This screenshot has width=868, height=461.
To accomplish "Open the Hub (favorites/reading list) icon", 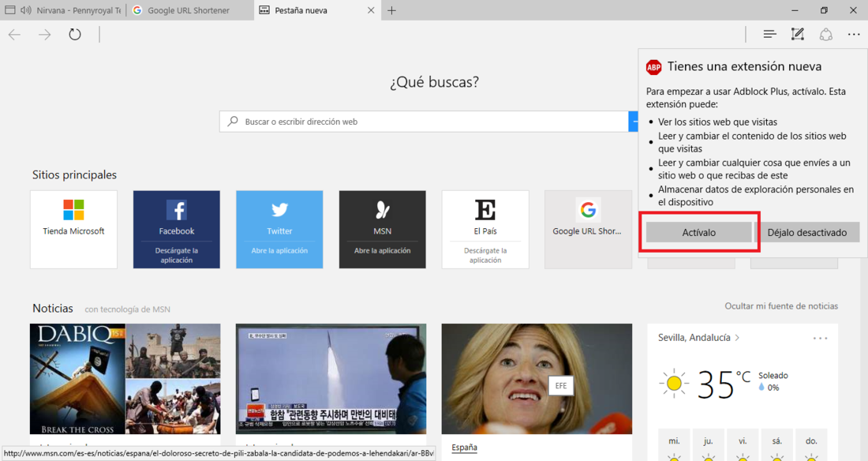I will click(x=769, y=35).
